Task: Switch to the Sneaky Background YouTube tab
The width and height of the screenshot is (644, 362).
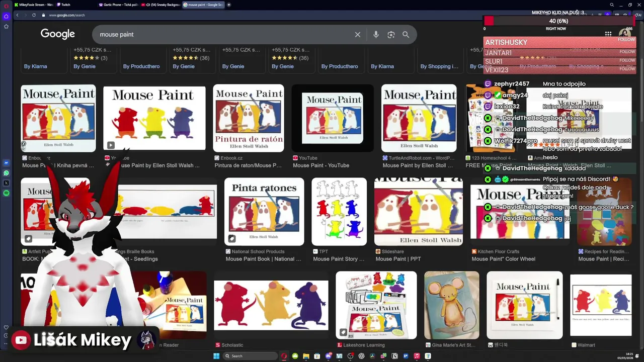Action: pyautogui.click(x=160, y=5)
